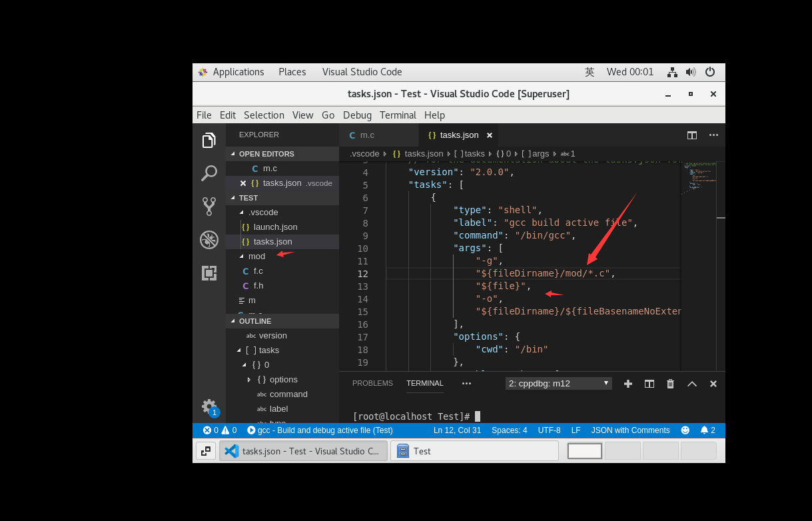Screen dimensions: 812x521
Task: Switch to the m.c editor tab
Action: (367, 135)
